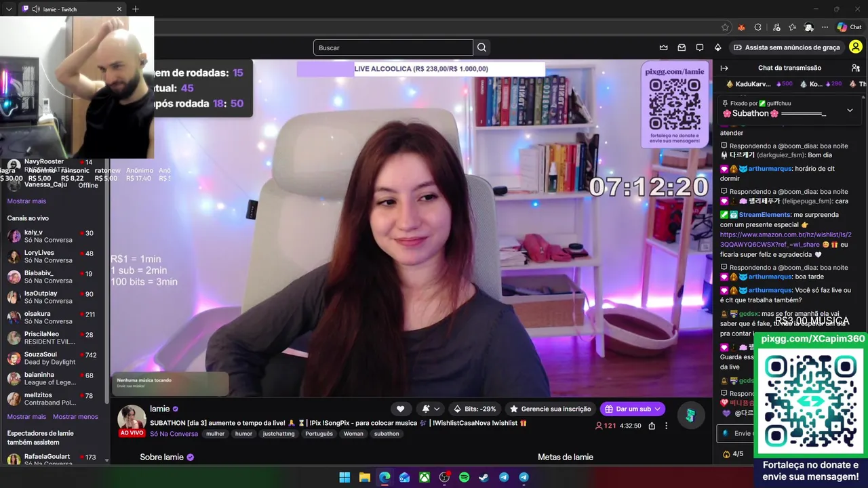Click the 4/5 hype counter icon
The width and height of the screenshot is (868, 488).
tap(732, 453)
